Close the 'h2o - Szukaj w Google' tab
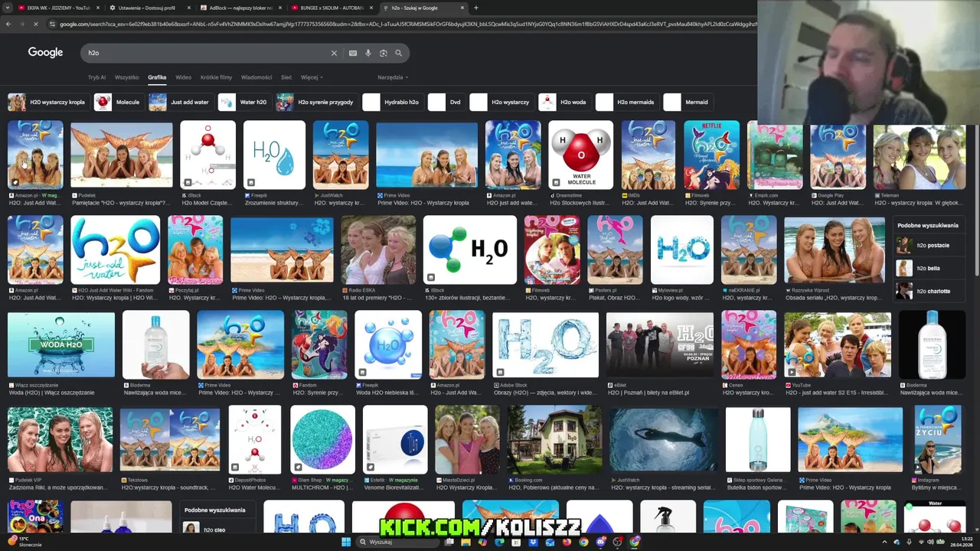 (x=462, y=8)
